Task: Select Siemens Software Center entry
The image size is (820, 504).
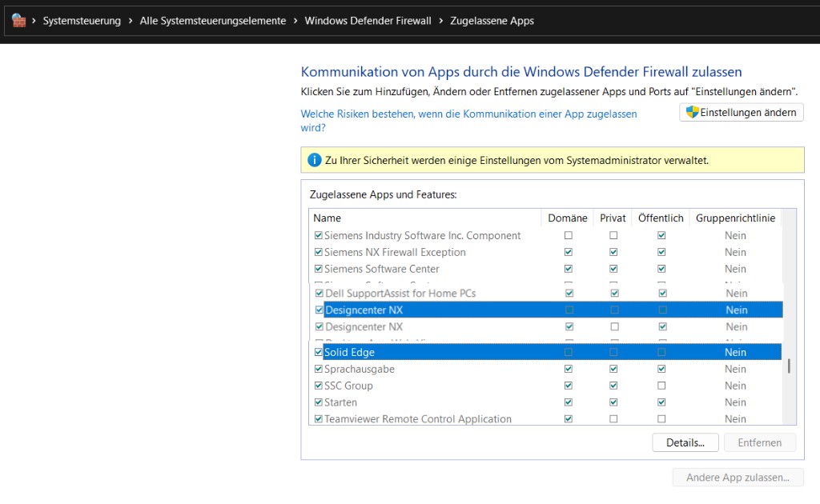Action: tap(382, 269)
